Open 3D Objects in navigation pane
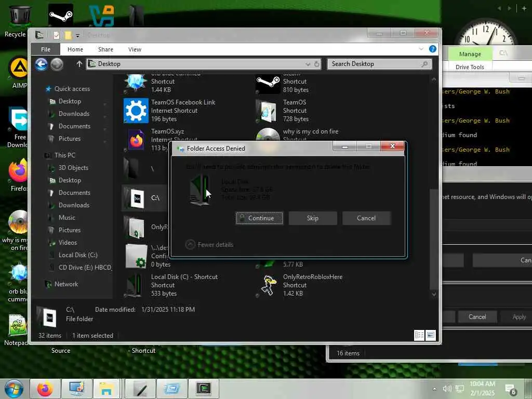The width and height of the screenshot is (532, 399). (x=73, y=168)
